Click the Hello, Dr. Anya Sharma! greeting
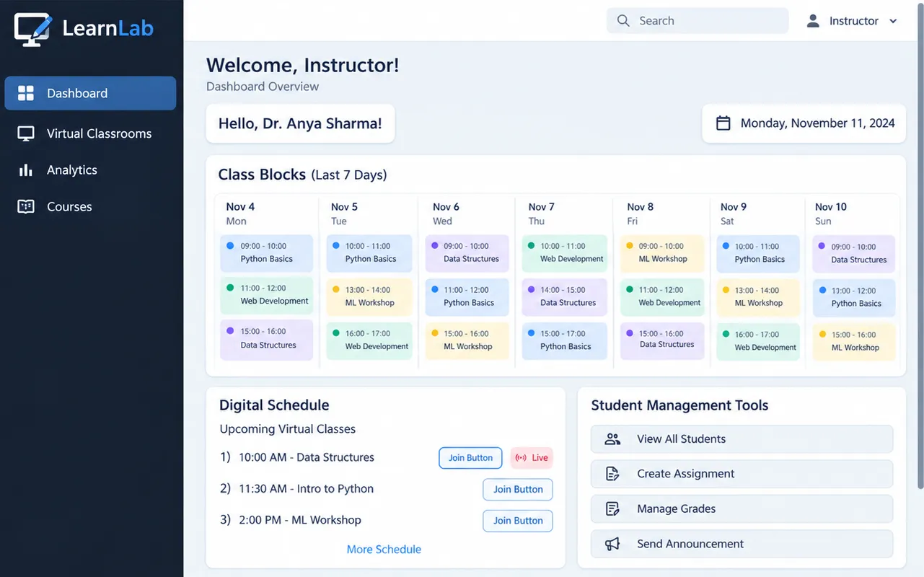924x577 pixels. [300, 123]
